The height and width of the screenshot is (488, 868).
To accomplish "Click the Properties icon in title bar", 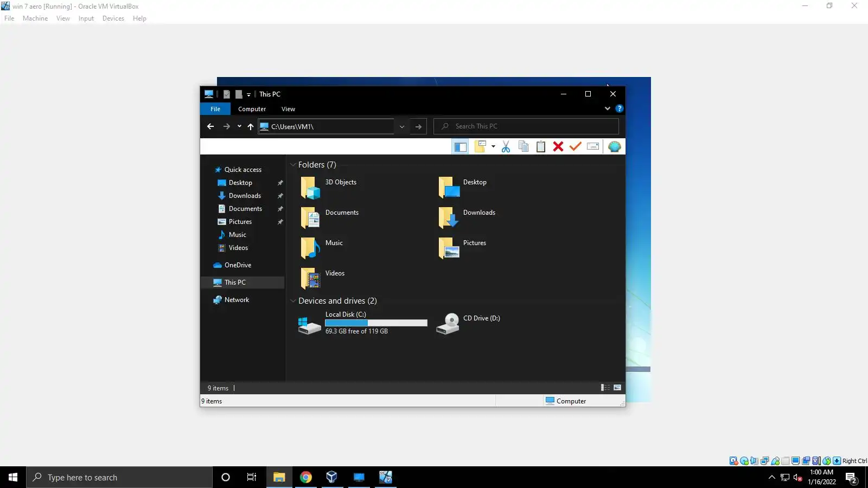I will pos(227,94).
